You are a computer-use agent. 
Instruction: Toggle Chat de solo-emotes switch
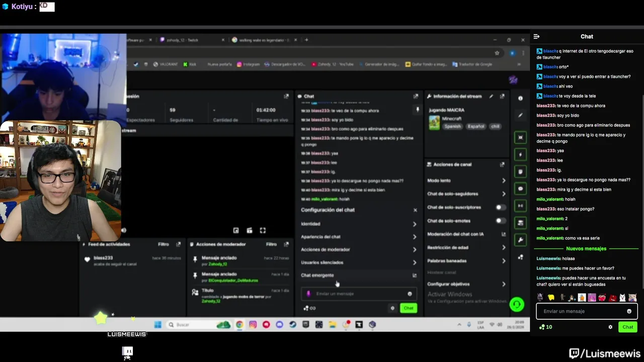[x=501, y=221]
